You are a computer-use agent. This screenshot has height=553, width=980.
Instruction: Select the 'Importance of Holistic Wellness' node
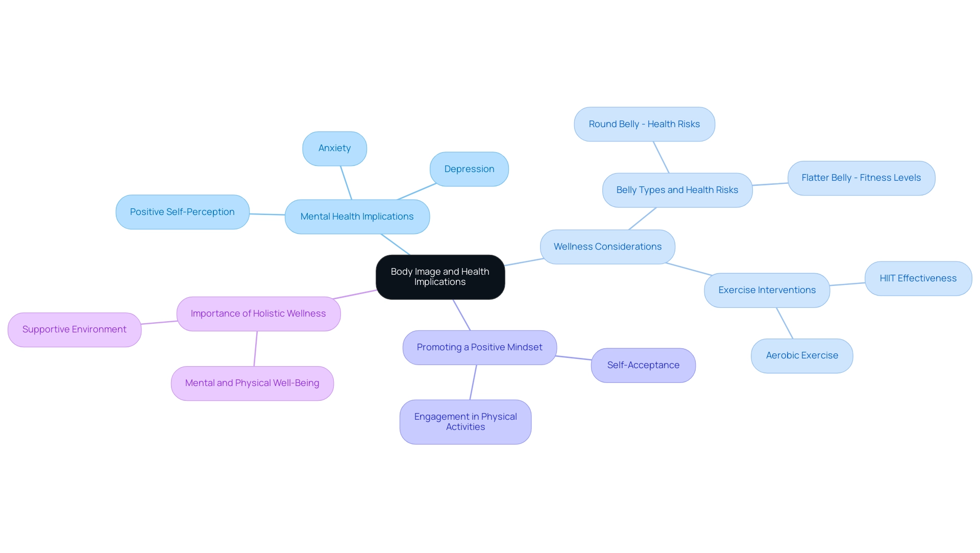(x=258, y=312)
